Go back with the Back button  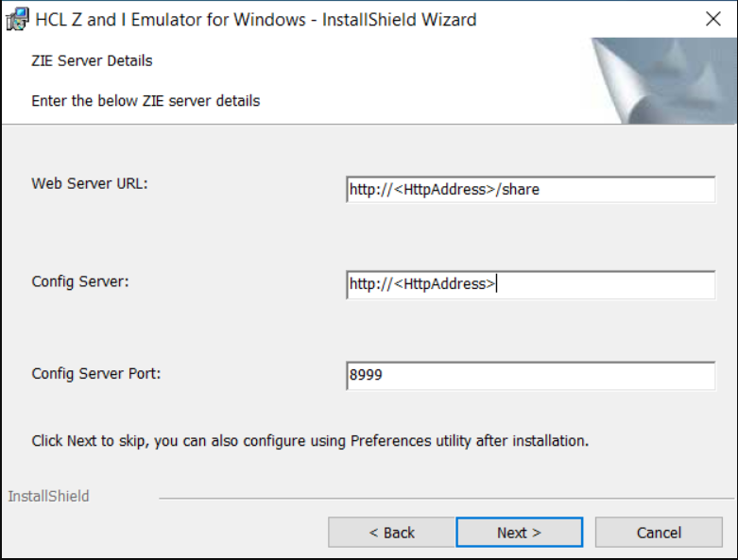tap(391, 533)
